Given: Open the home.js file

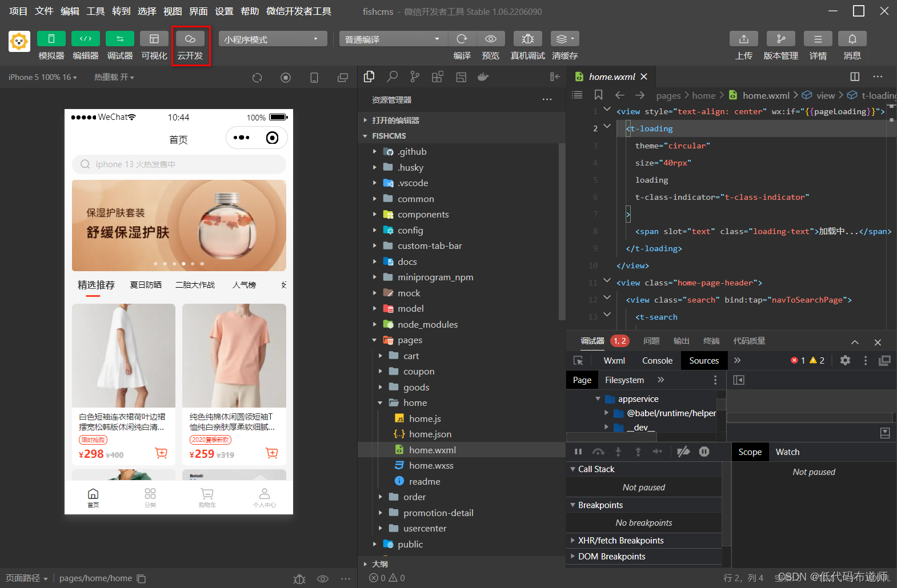Looking at the screenshot, I should click(x=425, y=418).
